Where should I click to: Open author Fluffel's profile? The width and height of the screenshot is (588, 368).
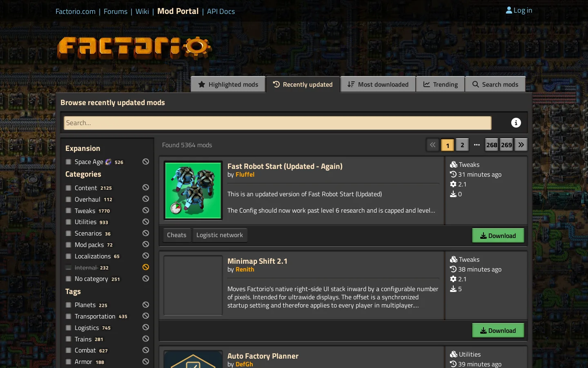(x=245, y=175)
